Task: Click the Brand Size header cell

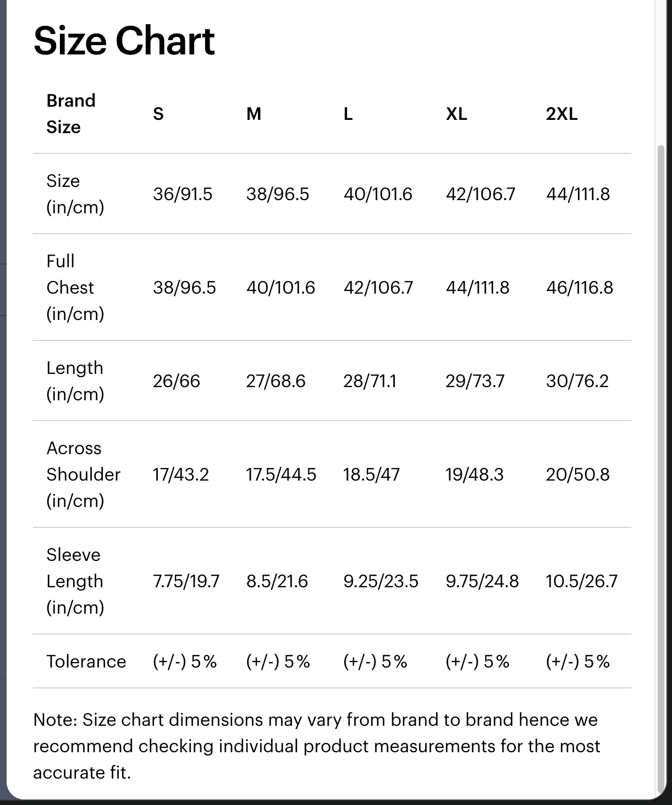Action: (x=71, y=114)
